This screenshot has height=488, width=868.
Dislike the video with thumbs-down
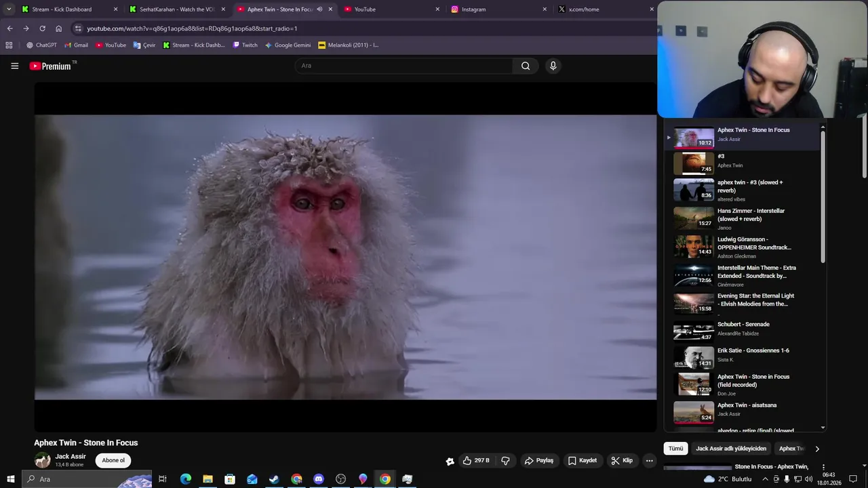coord(505,460)
